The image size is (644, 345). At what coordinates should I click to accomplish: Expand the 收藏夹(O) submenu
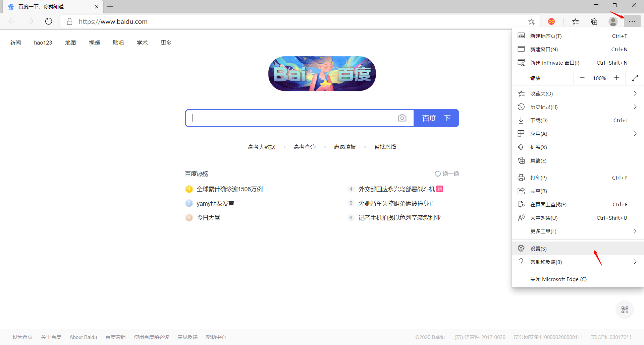pyautogui.click(x=578, y=93)
